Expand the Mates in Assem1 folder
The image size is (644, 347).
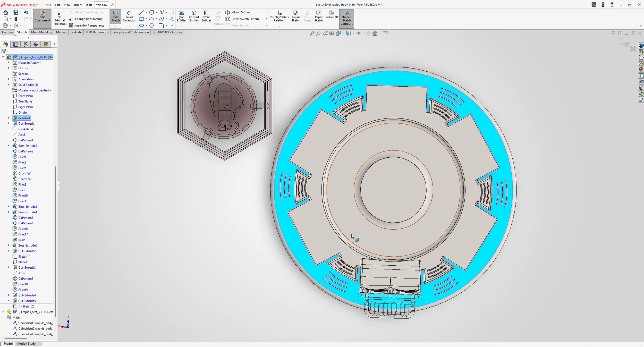[x=9, y=62]
